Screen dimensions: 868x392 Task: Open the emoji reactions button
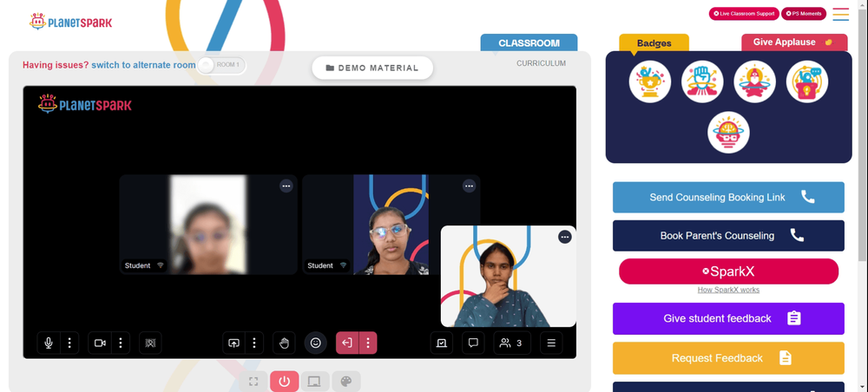[316, 343]
